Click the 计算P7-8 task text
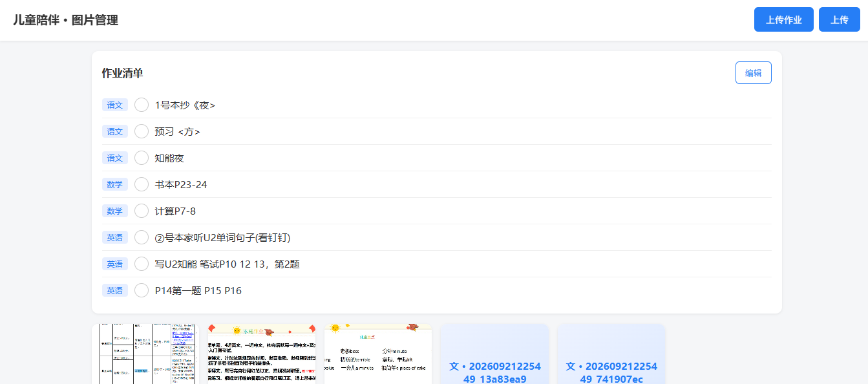This screenshot has width=868, height=384. point(175,211)
